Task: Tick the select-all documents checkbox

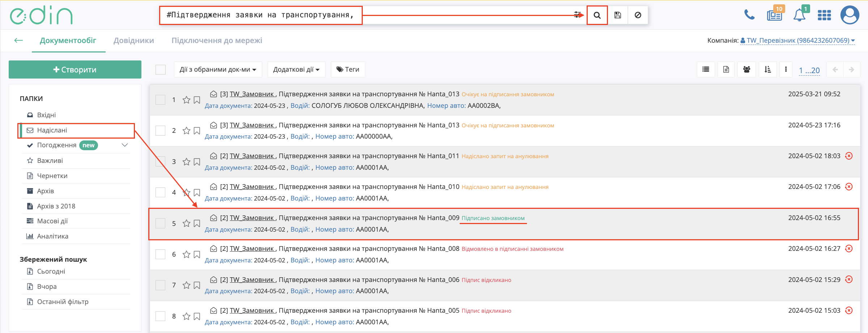Action: coord(160,69)
